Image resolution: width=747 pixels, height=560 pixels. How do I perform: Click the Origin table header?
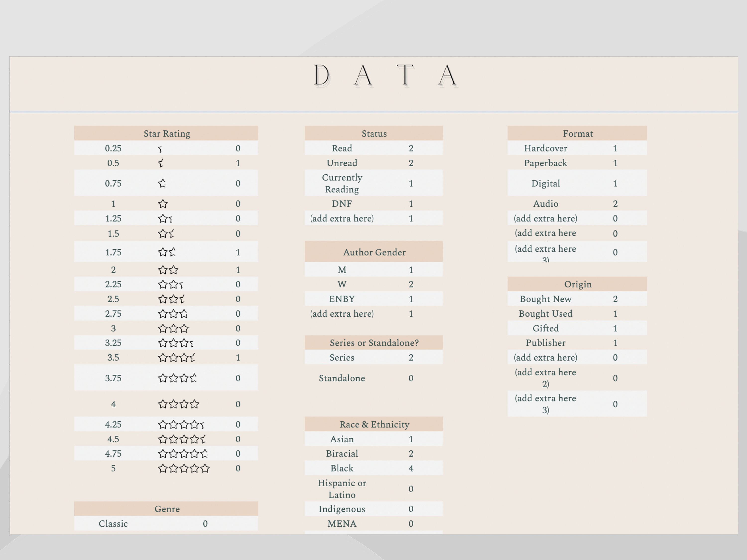[577, 284]
